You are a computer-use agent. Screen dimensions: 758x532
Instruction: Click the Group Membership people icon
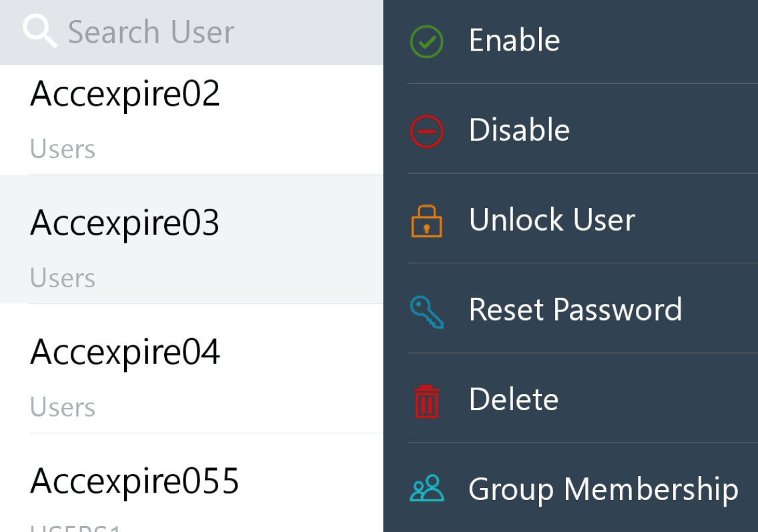[x=426, y=489]
